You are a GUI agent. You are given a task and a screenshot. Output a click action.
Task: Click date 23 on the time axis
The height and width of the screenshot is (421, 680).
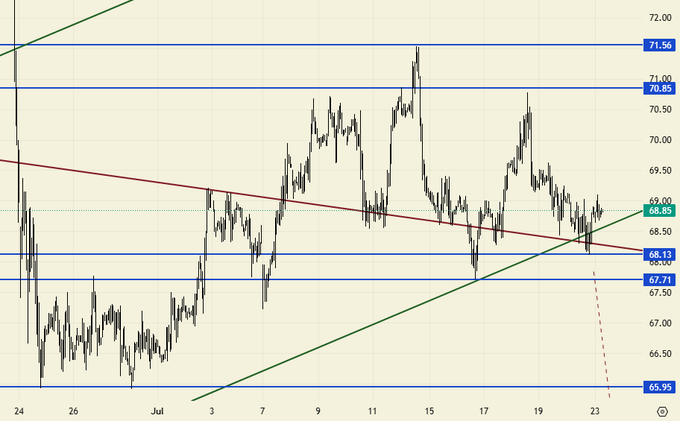(594, 410)
